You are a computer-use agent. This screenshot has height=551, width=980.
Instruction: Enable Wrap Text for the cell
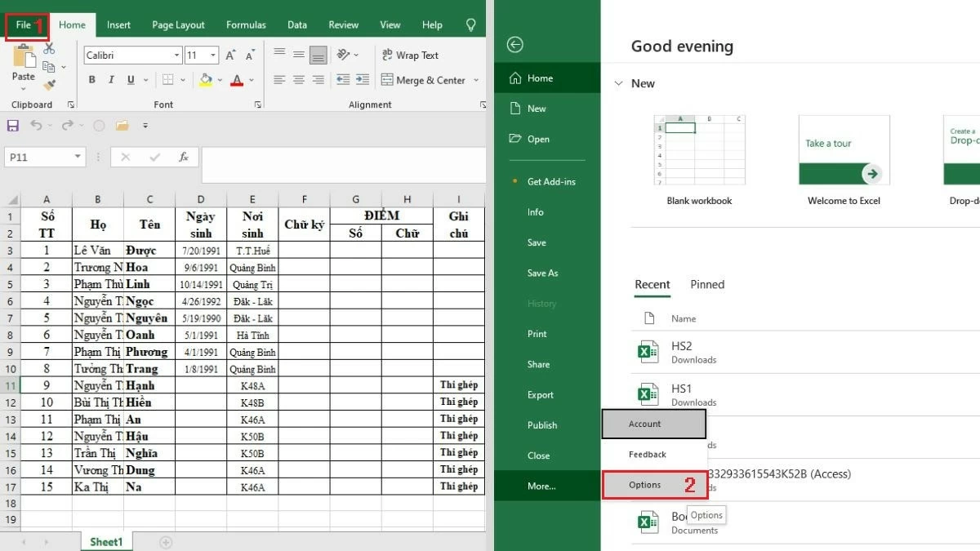point(410,55)
